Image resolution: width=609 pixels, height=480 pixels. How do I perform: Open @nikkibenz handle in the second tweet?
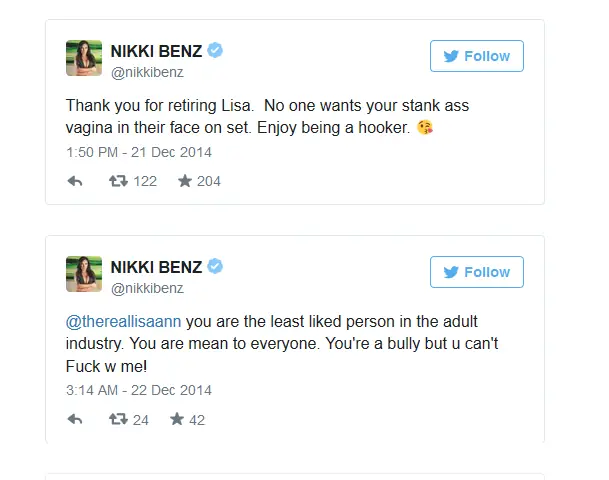coord(147,288)
